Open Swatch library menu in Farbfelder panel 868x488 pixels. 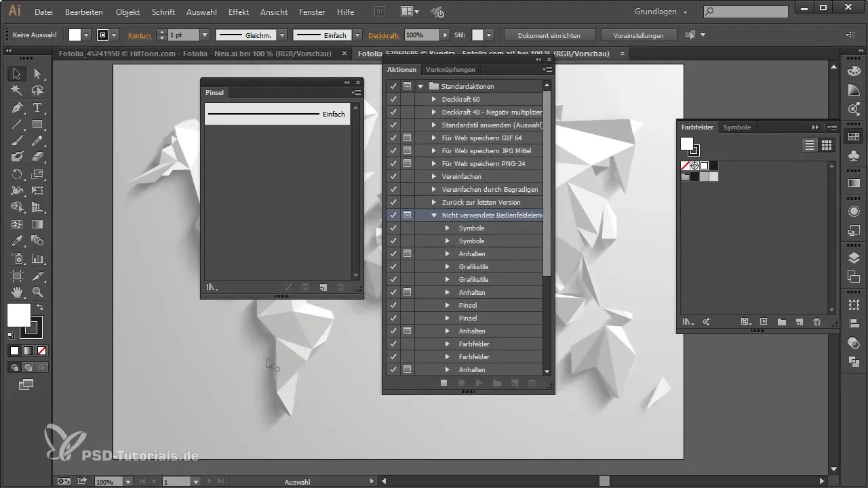[x=688, y=322]
